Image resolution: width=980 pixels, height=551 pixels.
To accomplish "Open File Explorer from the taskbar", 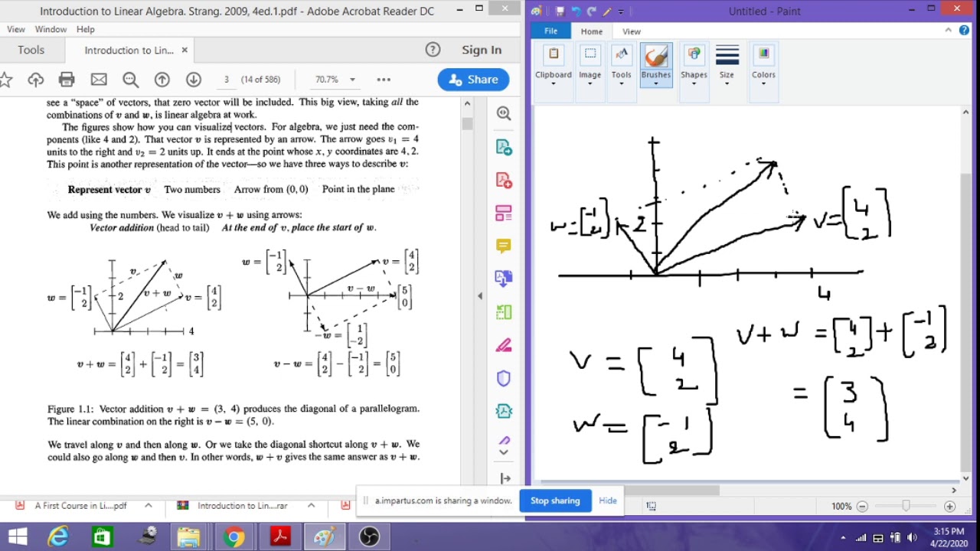I will (188, 536).
